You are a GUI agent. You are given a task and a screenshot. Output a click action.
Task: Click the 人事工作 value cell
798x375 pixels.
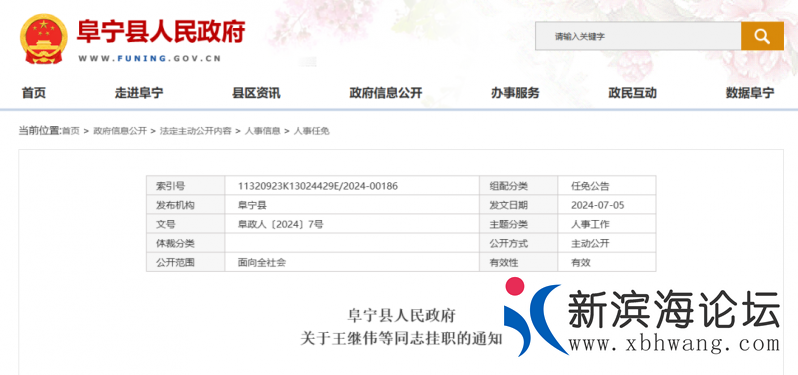[x=607, y=224]
